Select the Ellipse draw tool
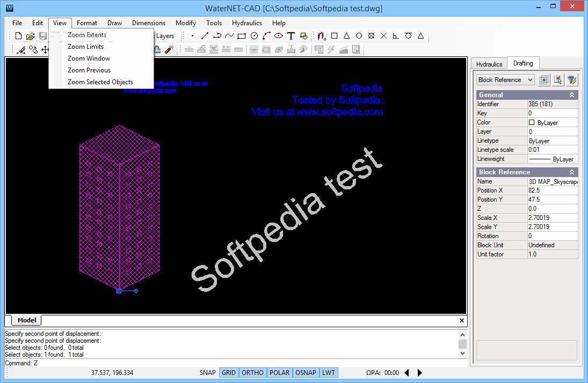 click(279, 36)
